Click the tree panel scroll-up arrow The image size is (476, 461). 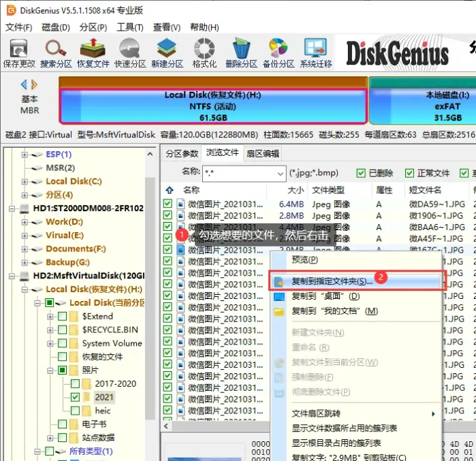150,154
